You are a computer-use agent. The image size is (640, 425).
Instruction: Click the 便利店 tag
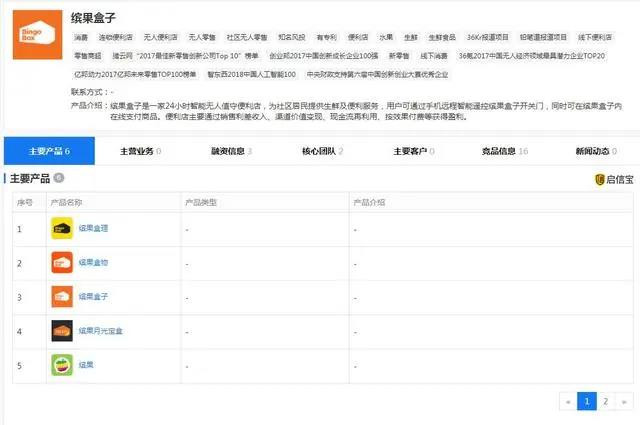[358, 37]
